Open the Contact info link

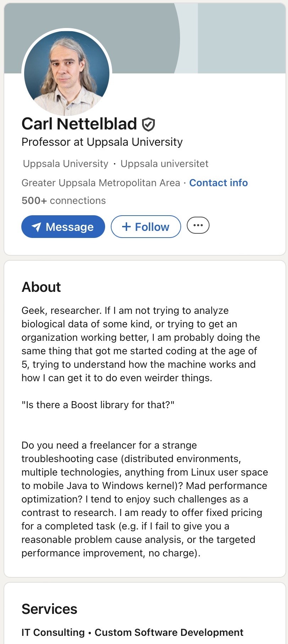(x=218, y=183)
